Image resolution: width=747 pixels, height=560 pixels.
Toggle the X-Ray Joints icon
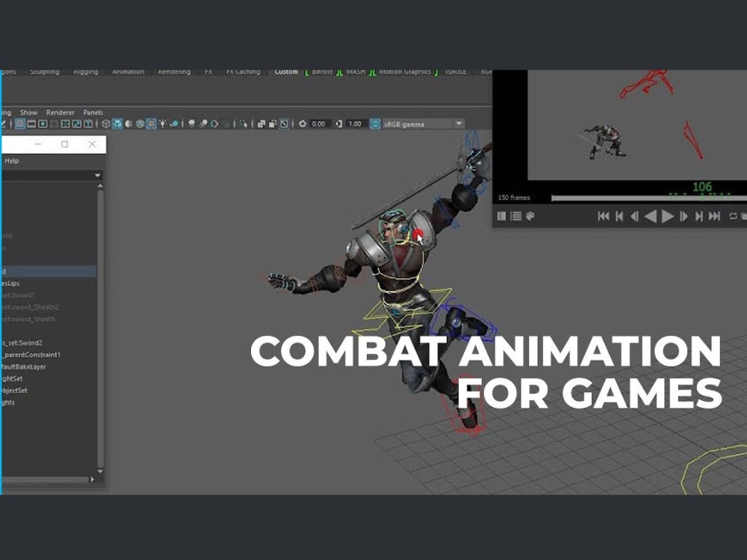point(284,124)
